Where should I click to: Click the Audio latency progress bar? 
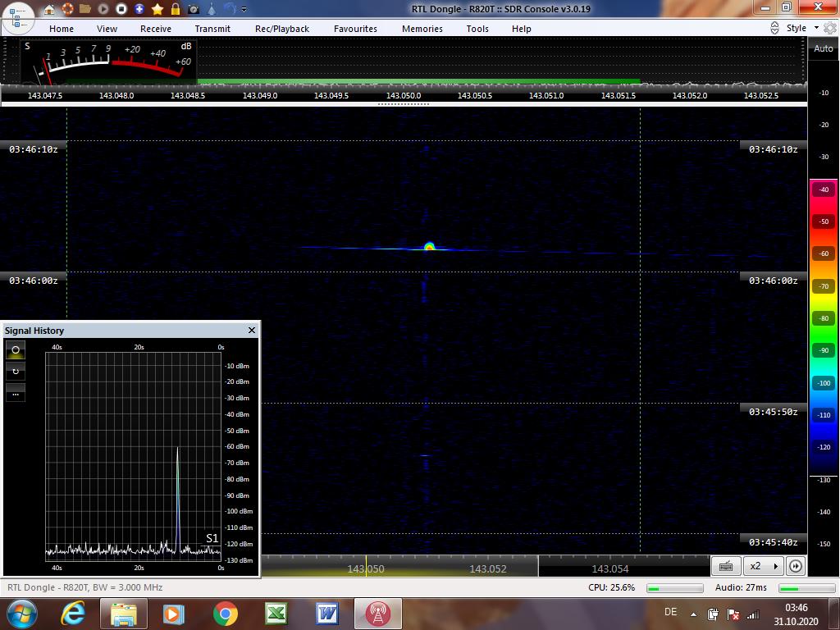pos(807,588)
